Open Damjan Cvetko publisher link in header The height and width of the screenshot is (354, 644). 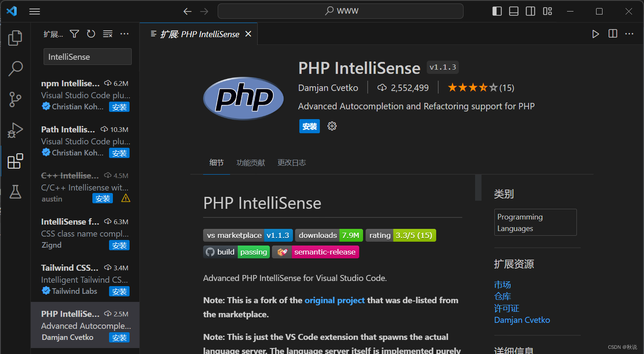click(328, 88)
